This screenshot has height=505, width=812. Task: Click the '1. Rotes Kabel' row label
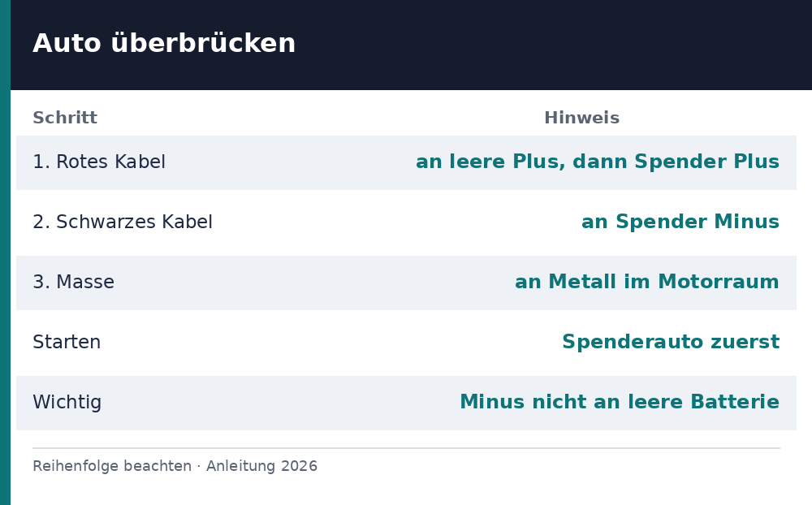pos(99,162)
